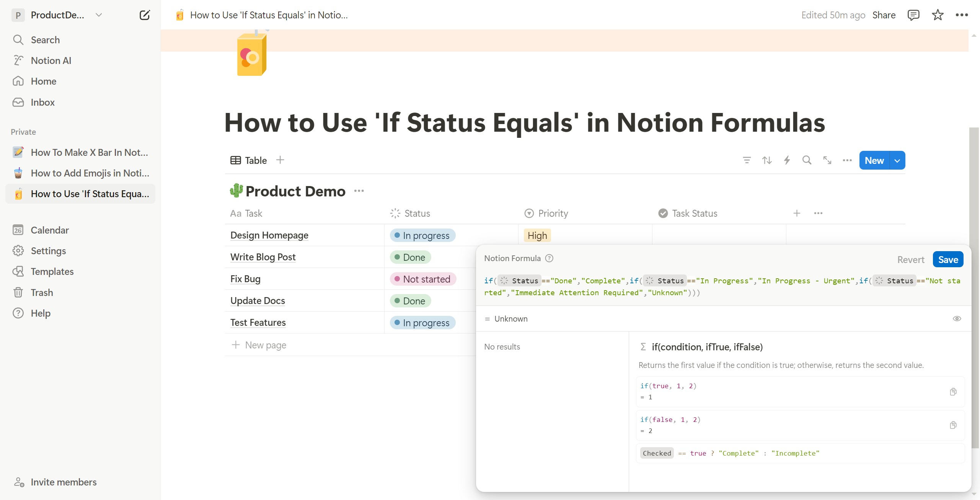Open How to Add Emojis page
Viewport: 980px width, 500px height.
coord(80,173)
